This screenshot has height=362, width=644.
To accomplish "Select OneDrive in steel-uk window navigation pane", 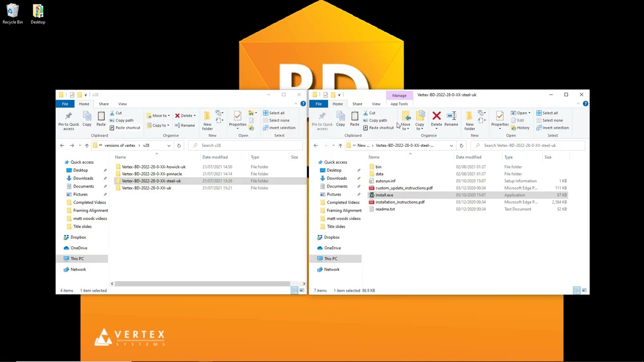I will [x=332, y=248].
